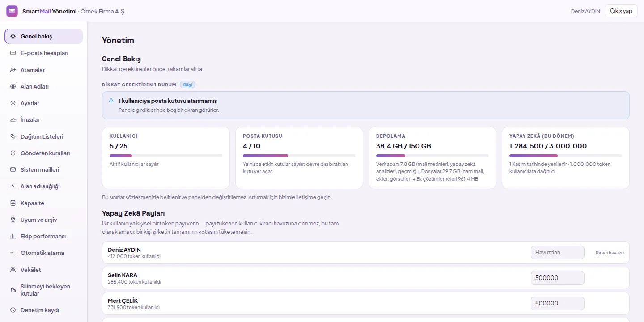The width and height of the screenshot is (644, 322).
Task: Open the Ayarlar menu item
Action: (44, 103)
